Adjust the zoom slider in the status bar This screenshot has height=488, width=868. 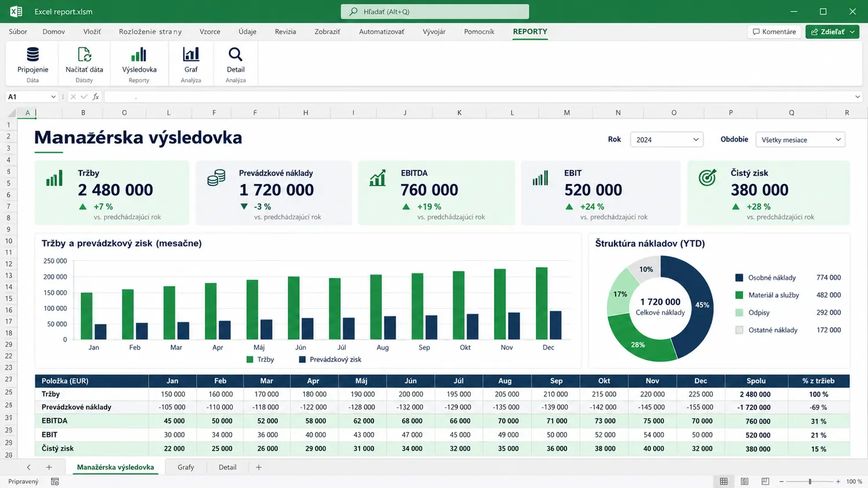[x=810, y=482]
